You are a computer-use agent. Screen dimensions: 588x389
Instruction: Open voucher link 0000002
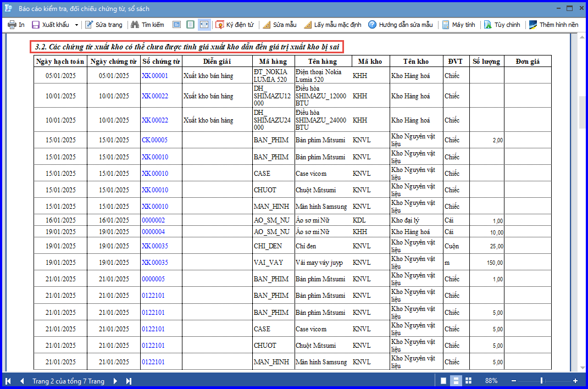pos(153,220)
